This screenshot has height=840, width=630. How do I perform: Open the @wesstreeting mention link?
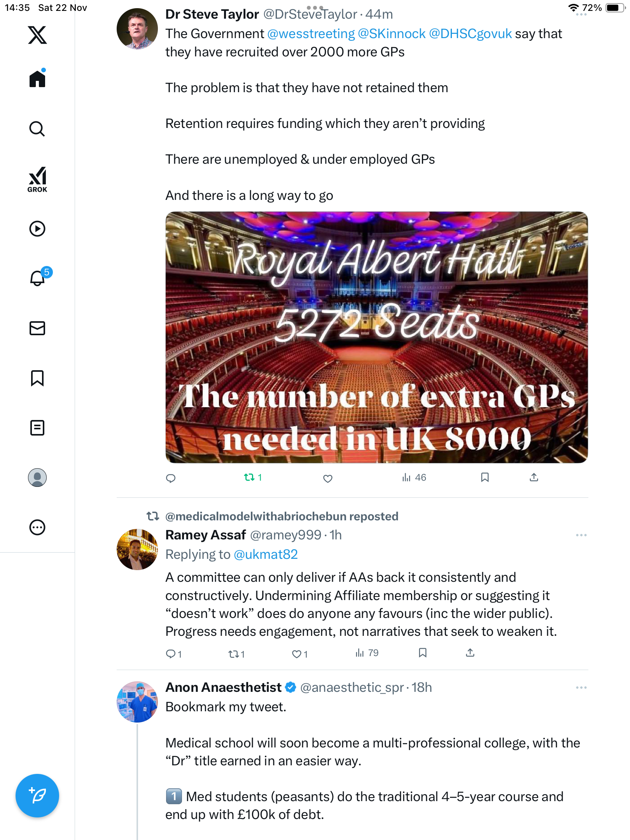point(311,34)
